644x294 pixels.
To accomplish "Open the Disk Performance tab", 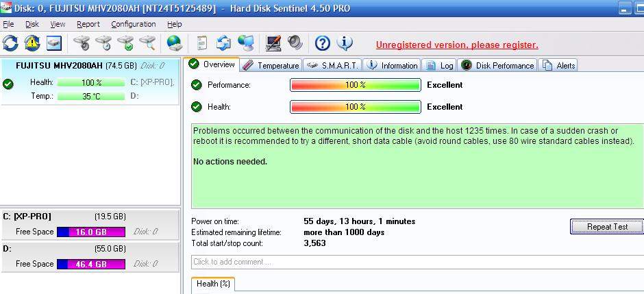I will pyautogui.click(x=497, y=66).
